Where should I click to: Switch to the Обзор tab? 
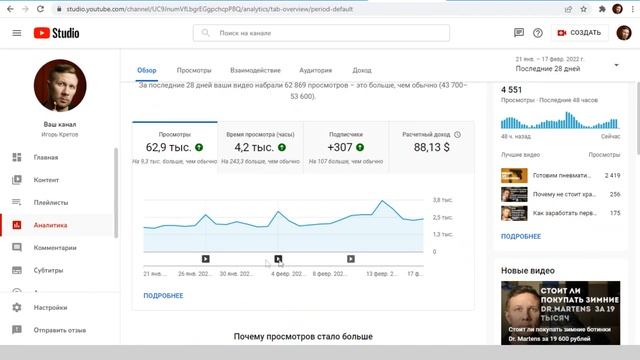[147, 70]
